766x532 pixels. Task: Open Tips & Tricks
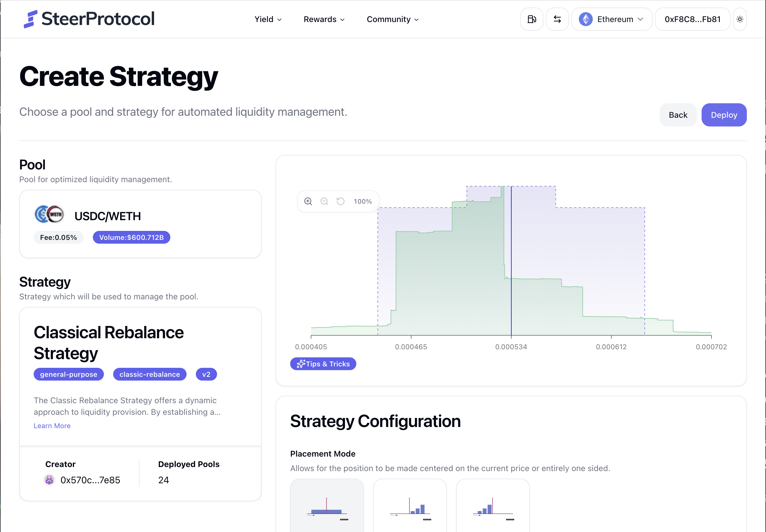[x=323, y=364]
